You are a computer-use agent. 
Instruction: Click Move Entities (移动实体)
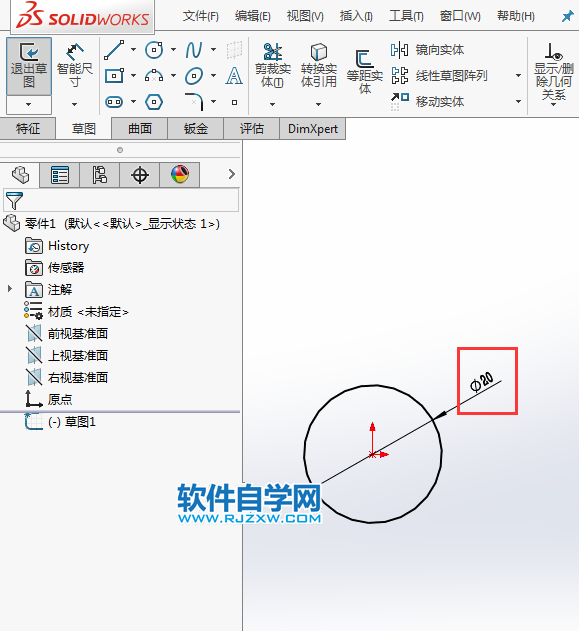[427, 101]
